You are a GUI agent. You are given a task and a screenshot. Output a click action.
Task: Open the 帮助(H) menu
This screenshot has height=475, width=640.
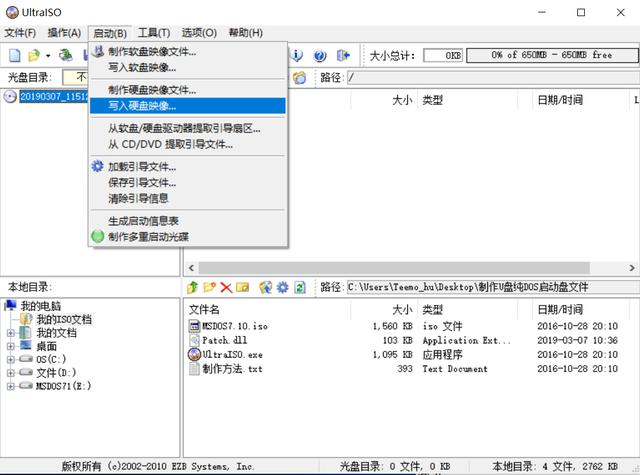[x=245, y=33]
